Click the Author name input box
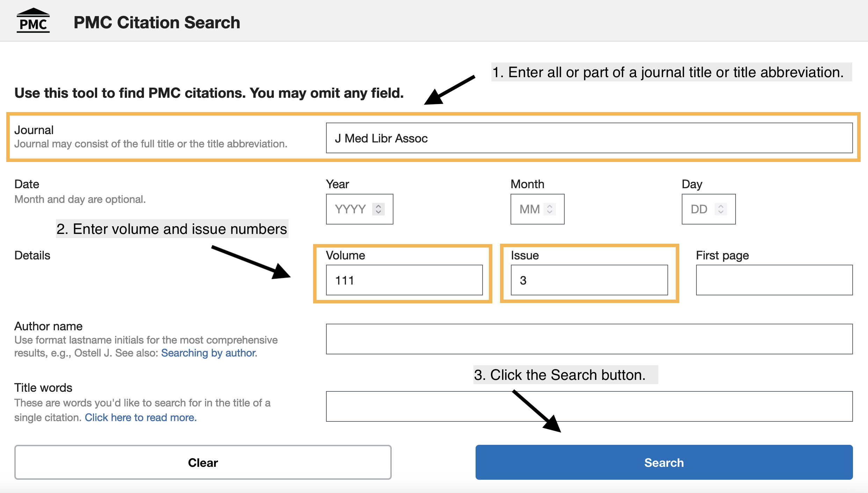Viewport: 868px width, 493px height. 589,339
